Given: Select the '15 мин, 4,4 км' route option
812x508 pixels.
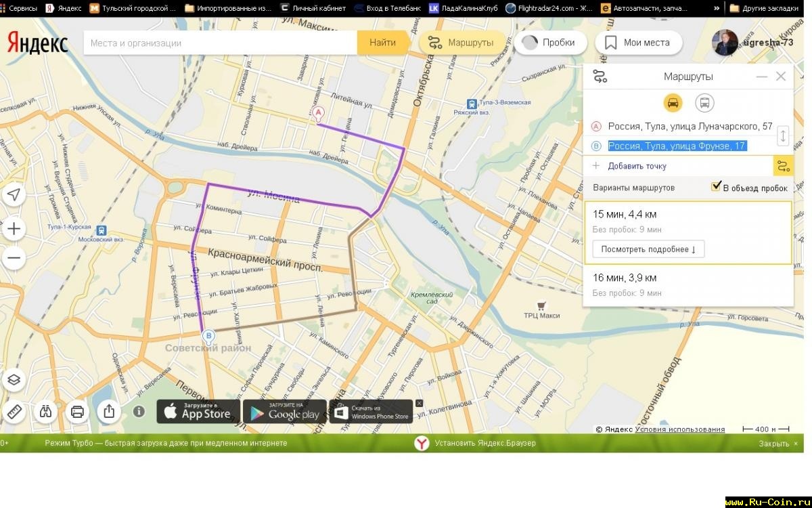Looking at the screenshot, I should coord(688,232).
